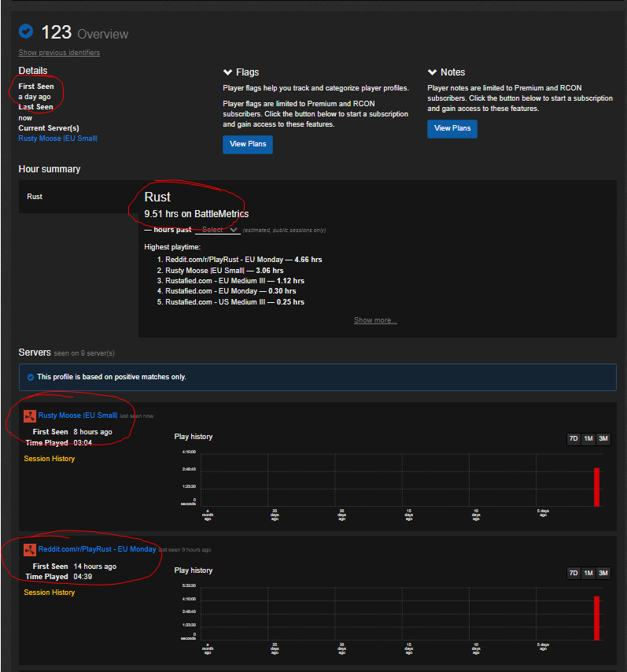Select 1M range on Rusty Moose play history
Screen dimensions: 627x672
coord(588,439)
